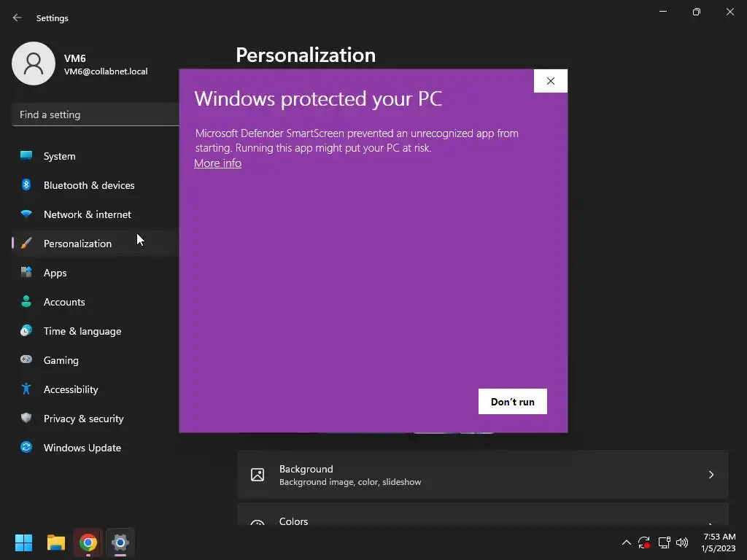Viewport: 747px width, 560px height.
Task: Select Windows Update in sidebar
Action: pos(96,448)
